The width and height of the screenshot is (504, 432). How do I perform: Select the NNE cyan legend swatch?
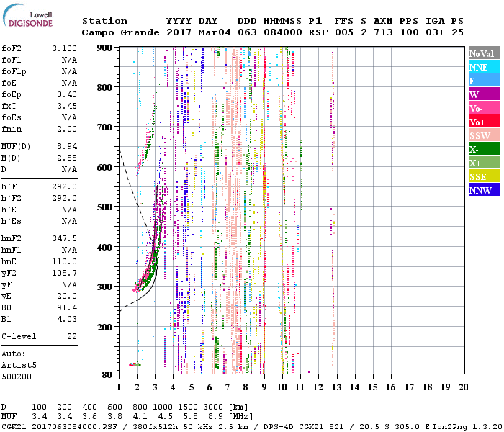point(484,67)
